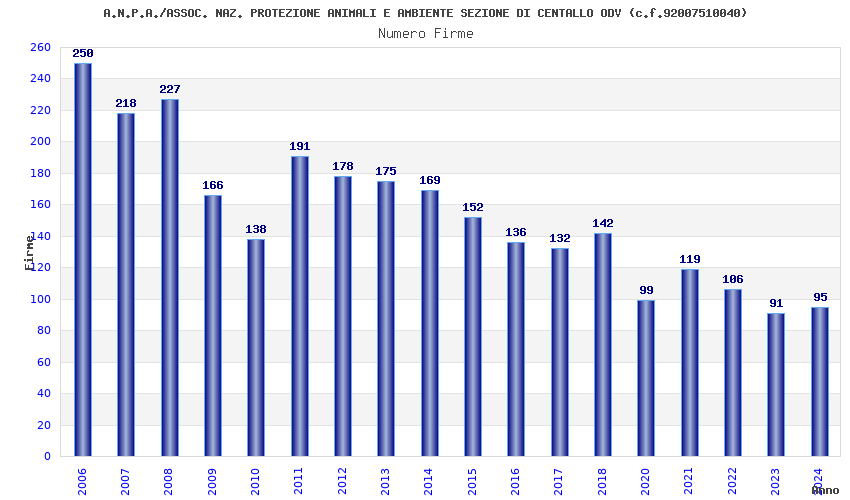Click the value label '250'
This screenshot has height=500, width=850.
click(83, 53)
